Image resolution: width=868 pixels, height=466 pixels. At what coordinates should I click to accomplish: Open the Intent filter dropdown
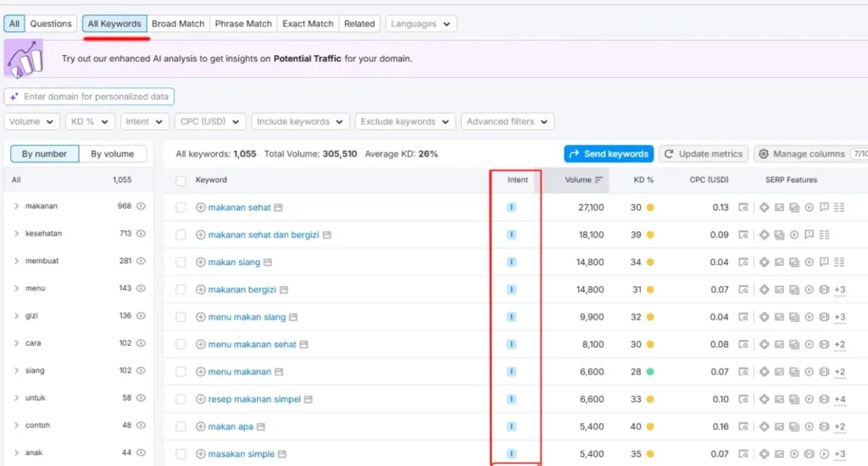coord(144,122)
